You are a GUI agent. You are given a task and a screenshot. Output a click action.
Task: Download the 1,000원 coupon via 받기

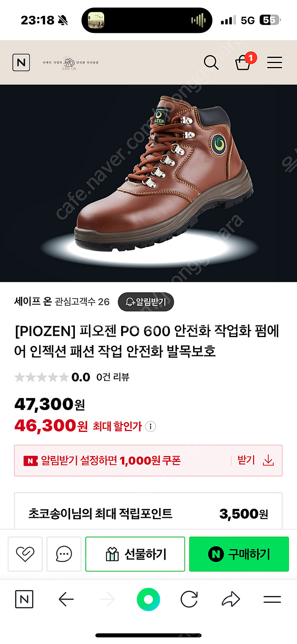[246, 460]
